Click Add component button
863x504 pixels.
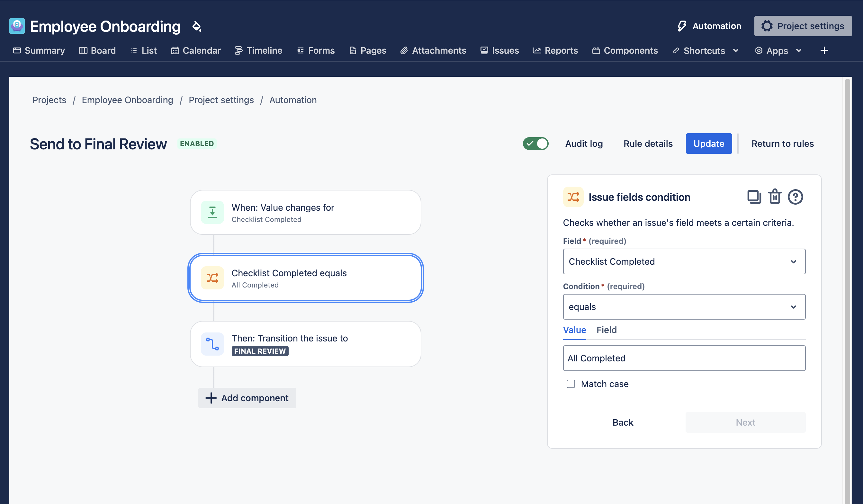[247, 398]
